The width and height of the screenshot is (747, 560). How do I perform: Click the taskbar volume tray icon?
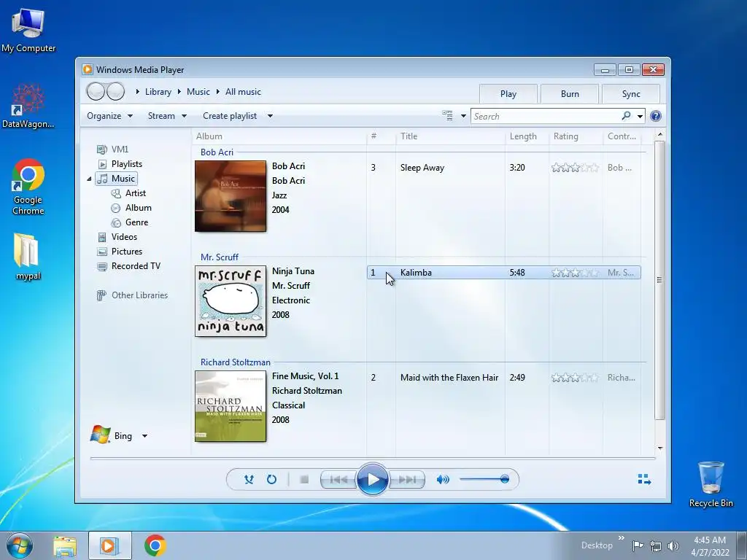click(673, 545)
